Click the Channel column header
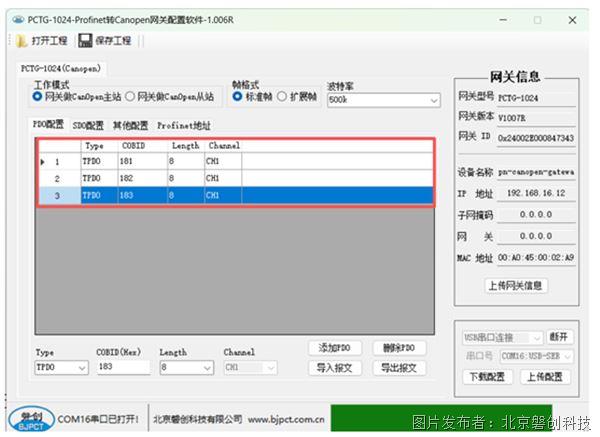 (223, 146)
